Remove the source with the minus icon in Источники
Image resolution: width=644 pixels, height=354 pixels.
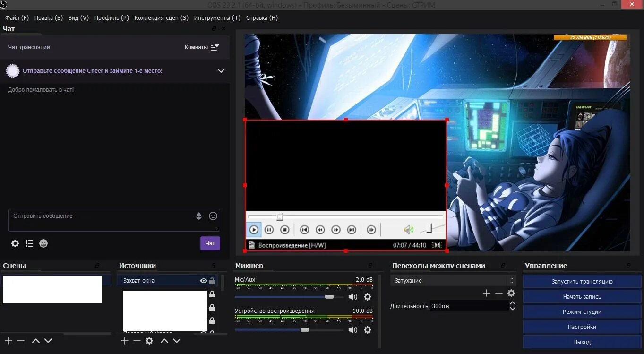pos(137,341)
